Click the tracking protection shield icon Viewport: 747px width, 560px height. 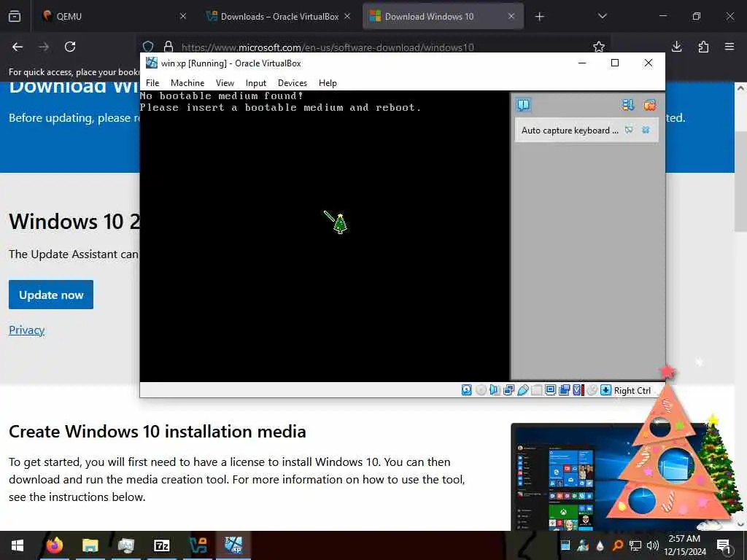click(148, 47)
